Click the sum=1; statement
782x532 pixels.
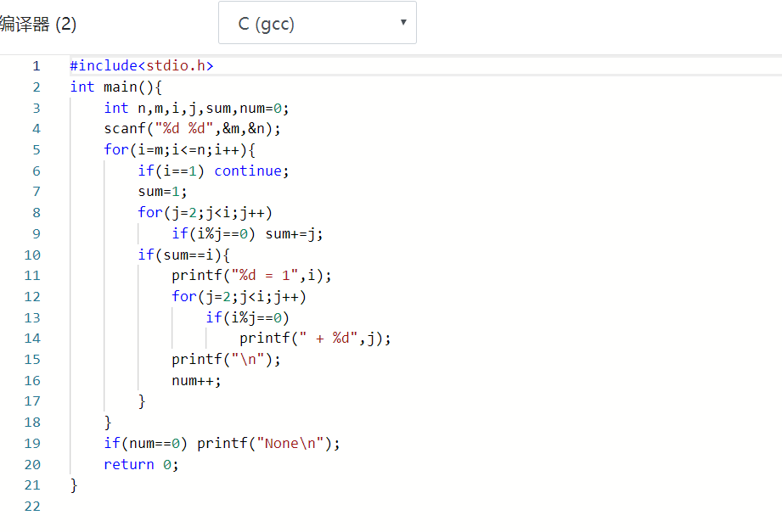coord(162,192)
